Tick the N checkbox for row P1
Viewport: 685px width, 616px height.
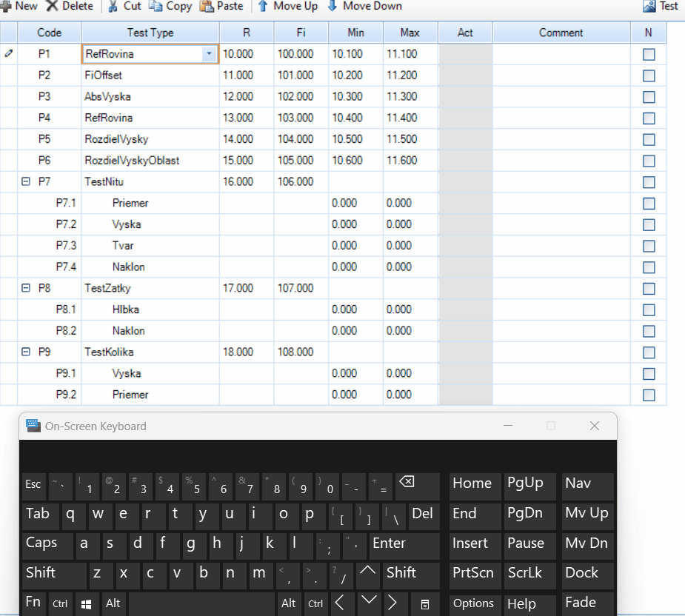click(649, 54)
